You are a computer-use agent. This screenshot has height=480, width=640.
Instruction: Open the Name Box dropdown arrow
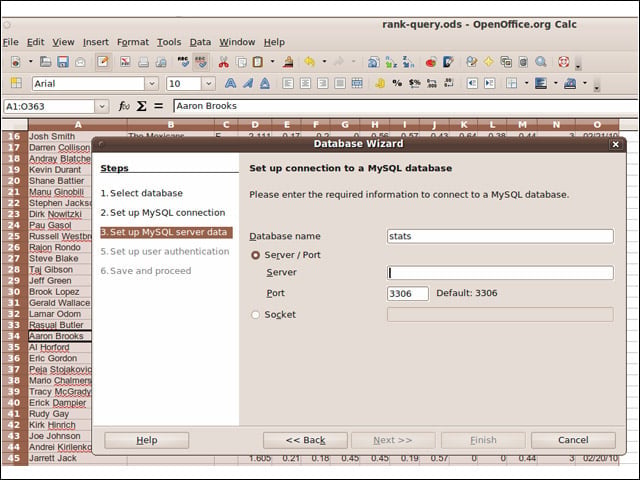pyautogui.click(x=102, y=107)
